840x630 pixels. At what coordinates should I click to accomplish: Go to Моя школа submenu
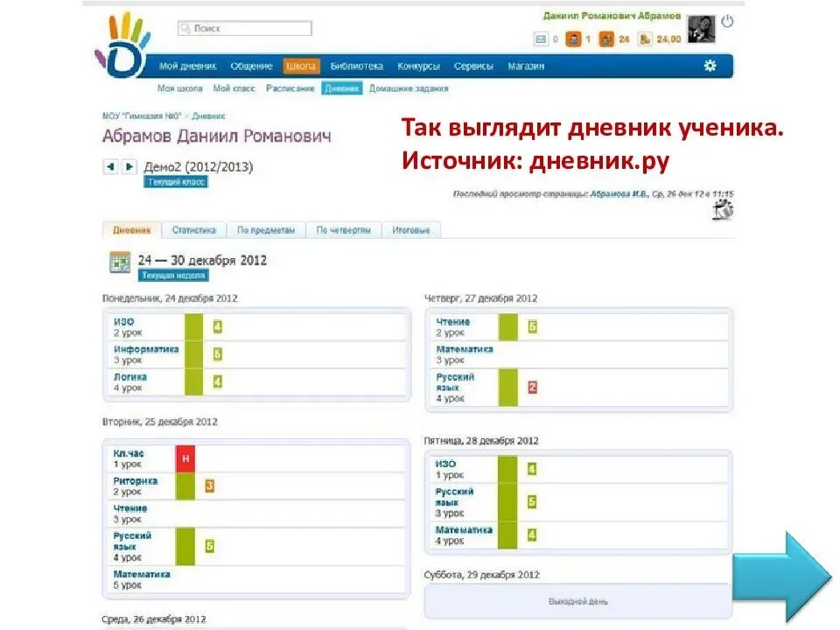[180, 88]
